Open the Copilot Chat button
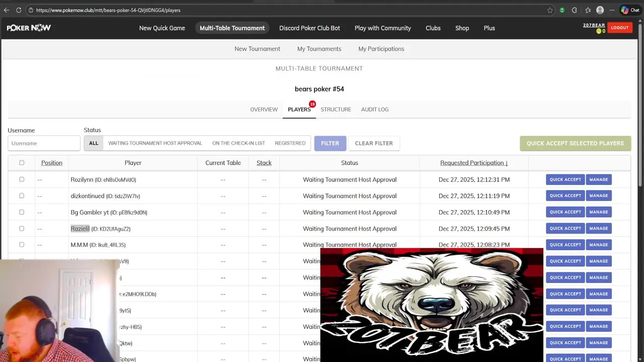This screenshot has width=644, height=362. pyautogui.click(x=630, y=10)
